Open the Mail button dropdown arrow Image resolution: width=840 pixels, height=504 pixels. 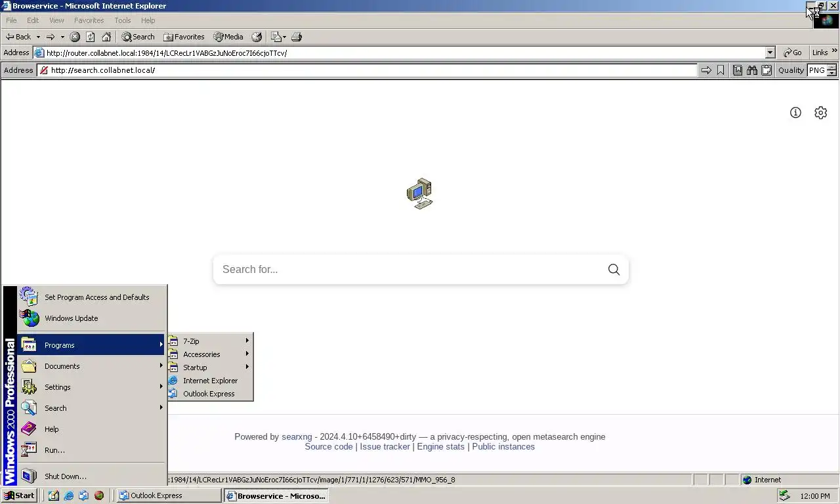pyautogui.click(x=284, y=37)
